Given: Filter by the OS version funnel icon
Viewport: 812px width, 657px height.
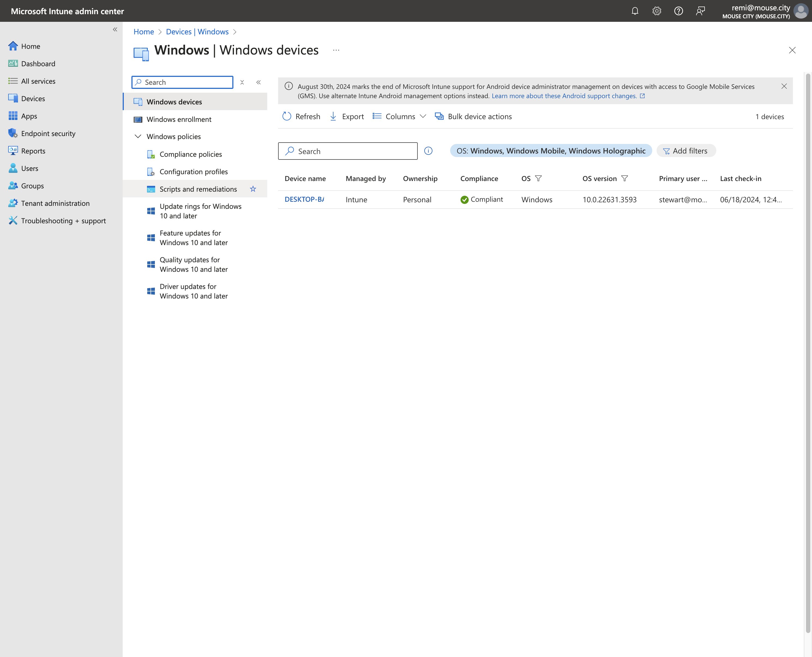Looking at the screenshot, I should click(625, 178).
